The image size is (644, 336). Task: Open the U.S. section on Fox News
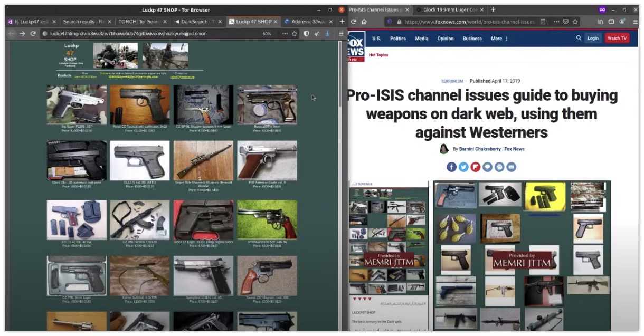376,39
